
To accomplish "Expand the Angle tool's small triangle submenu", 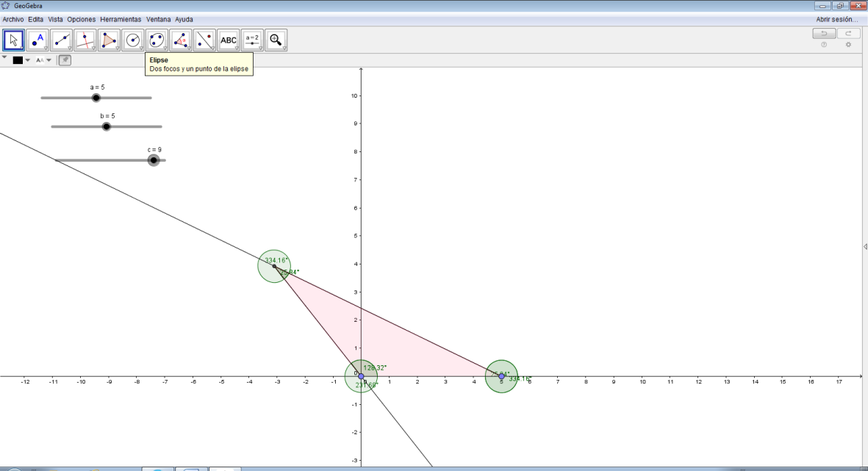I will pyautogui.click(x=189, y=48).
